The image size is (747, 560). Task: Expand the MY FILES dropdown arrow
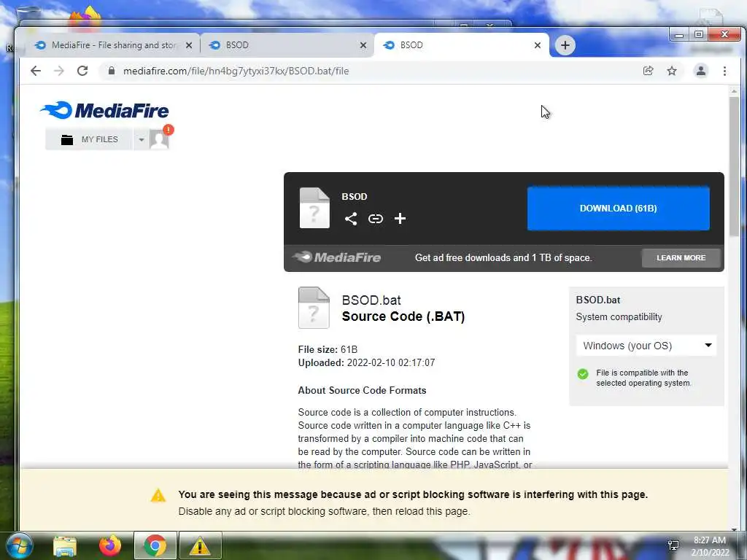[x=141, y=139]
